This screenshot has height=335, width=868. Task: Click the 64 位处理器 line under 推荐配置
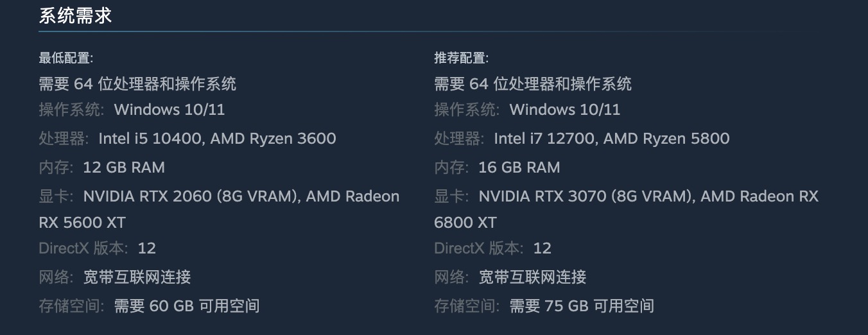point(533,83)
